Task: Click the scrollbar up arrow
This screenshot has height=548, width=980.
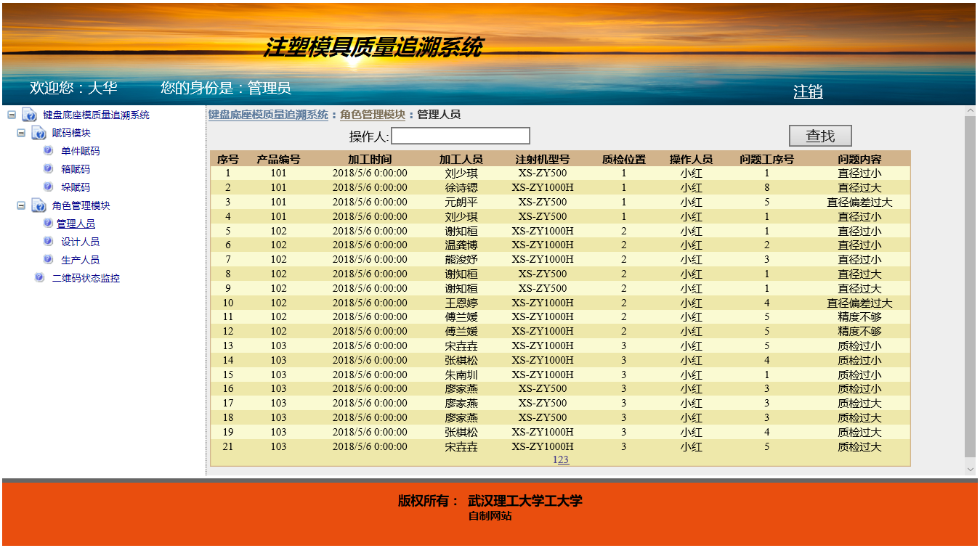Action: pos(970,111)
